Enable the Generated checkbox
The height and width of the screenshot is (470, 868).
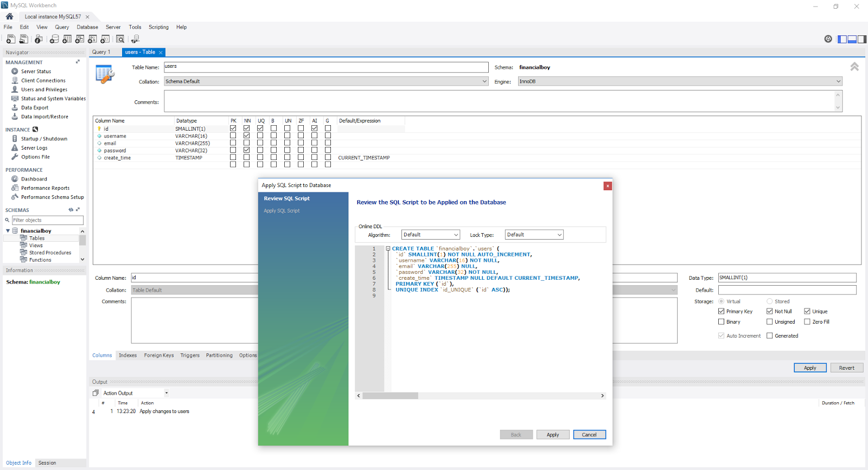(770, 336)
